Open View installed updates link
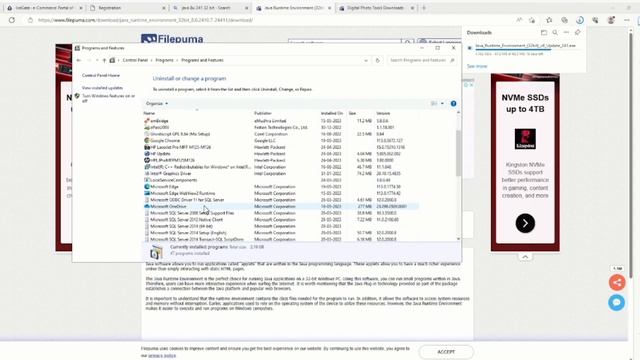 (102, 88)
